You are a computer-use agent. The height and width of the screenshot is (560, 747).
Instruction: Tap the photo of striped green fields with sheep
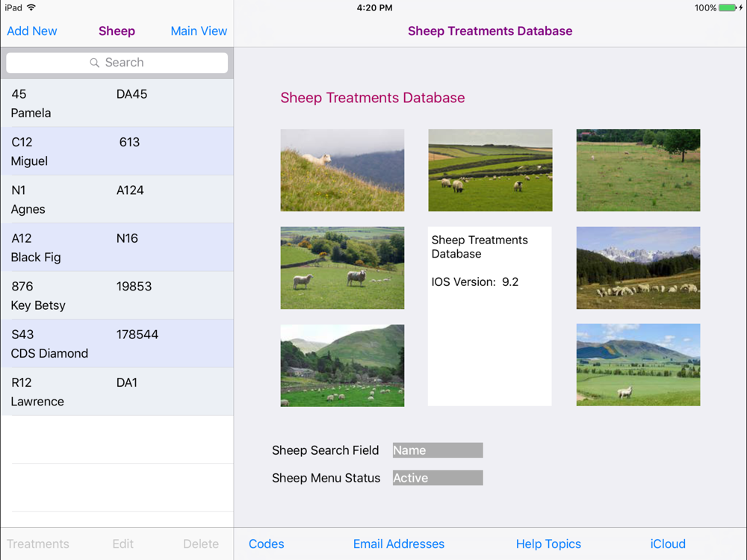coord(490,170)
